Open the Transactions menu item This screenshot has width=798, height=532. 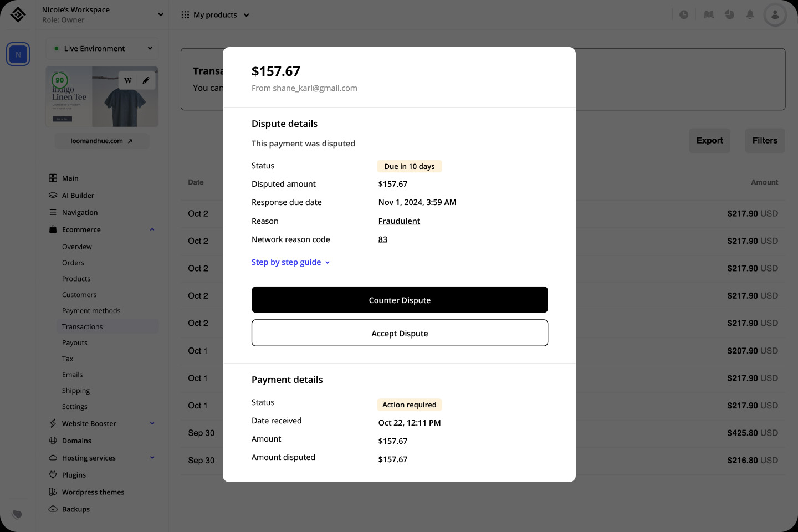point(83,327)
